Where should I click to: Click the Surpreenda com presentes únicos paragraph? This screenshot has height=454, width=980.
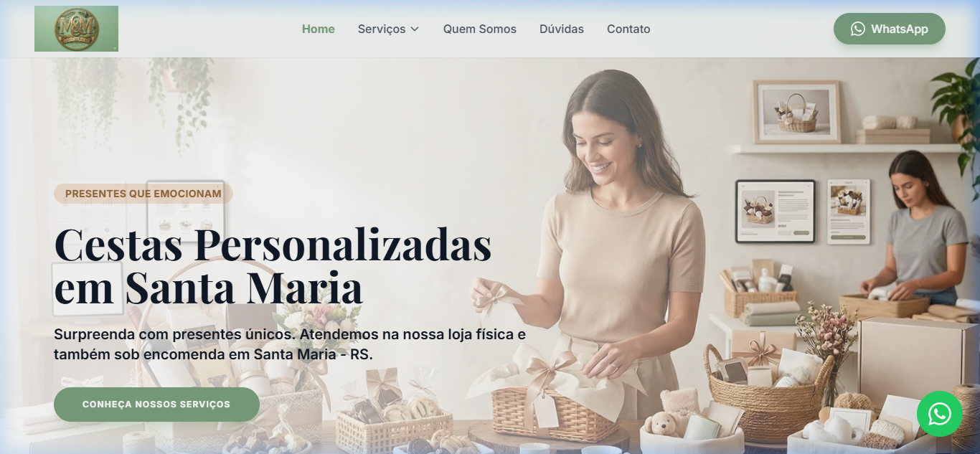click(290, 344)
